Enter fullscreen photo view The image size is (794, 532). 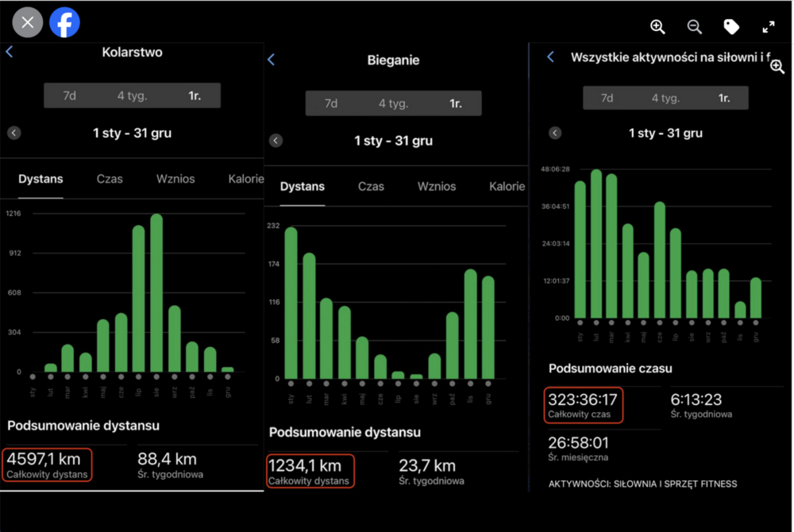(768, 27)
